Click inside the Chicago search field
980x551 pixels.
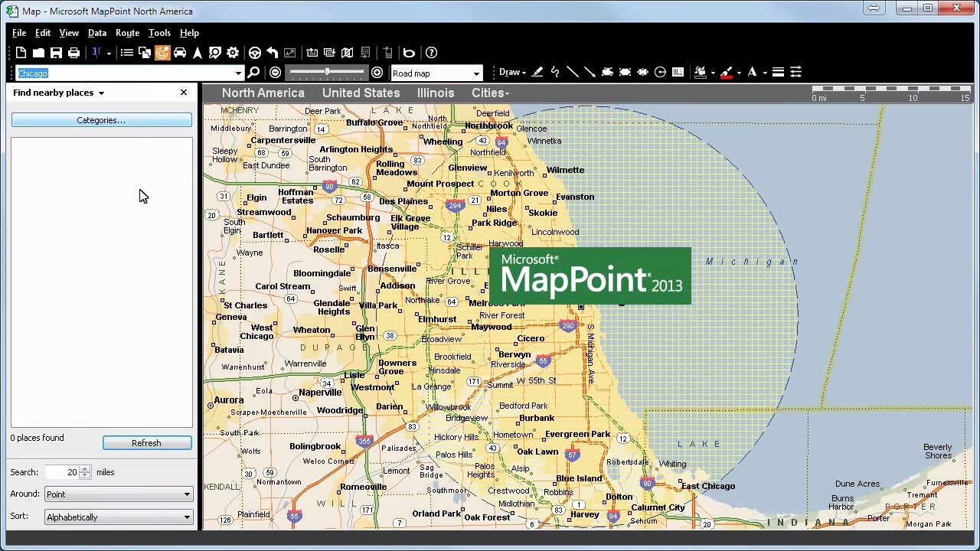(115, 73)
